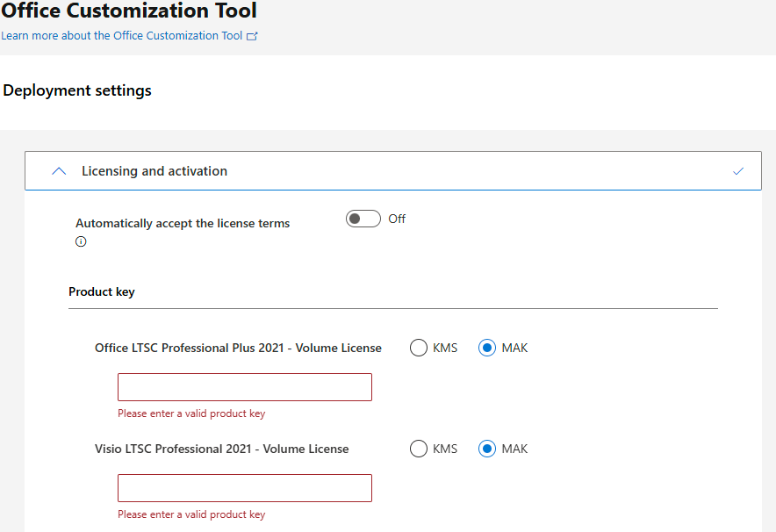The image size is (776, 532).
Task: Select MAK for Visio LTSC Professional 2021
Action: (x=487, y=449)
